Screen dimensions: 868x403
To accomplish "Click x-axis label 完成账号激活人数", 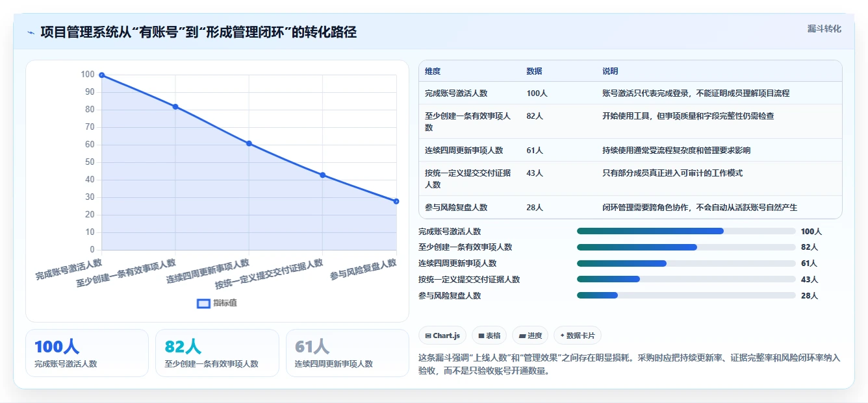I will tap(69, 269).
